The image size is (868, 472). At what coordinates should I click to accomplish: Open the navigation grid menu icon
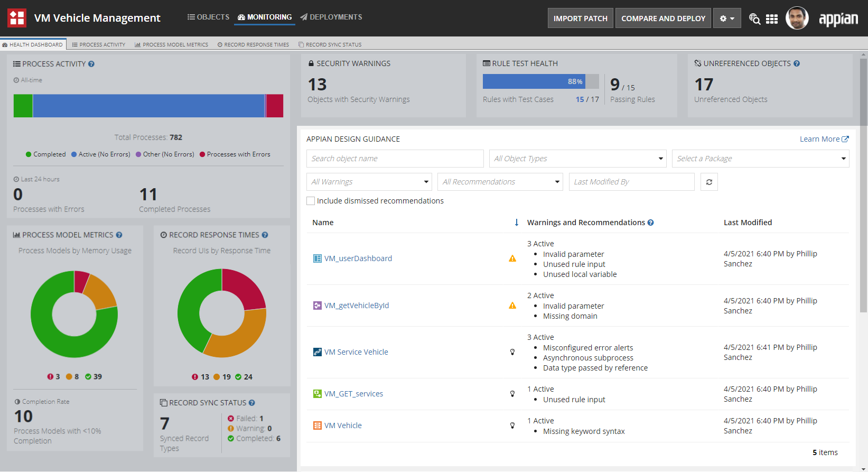(x=772, y=19)
